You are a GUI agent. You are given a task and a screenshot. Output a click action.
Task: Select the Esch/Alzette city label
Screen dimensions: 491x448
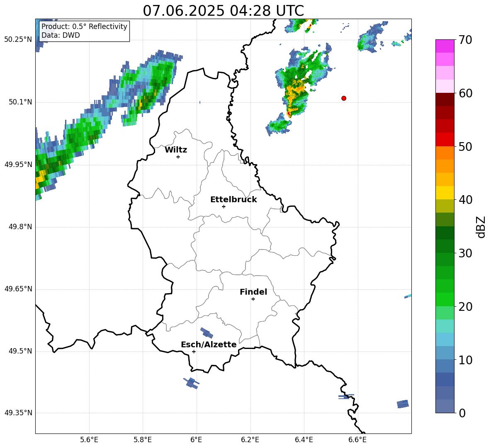[x=209, y=344]
